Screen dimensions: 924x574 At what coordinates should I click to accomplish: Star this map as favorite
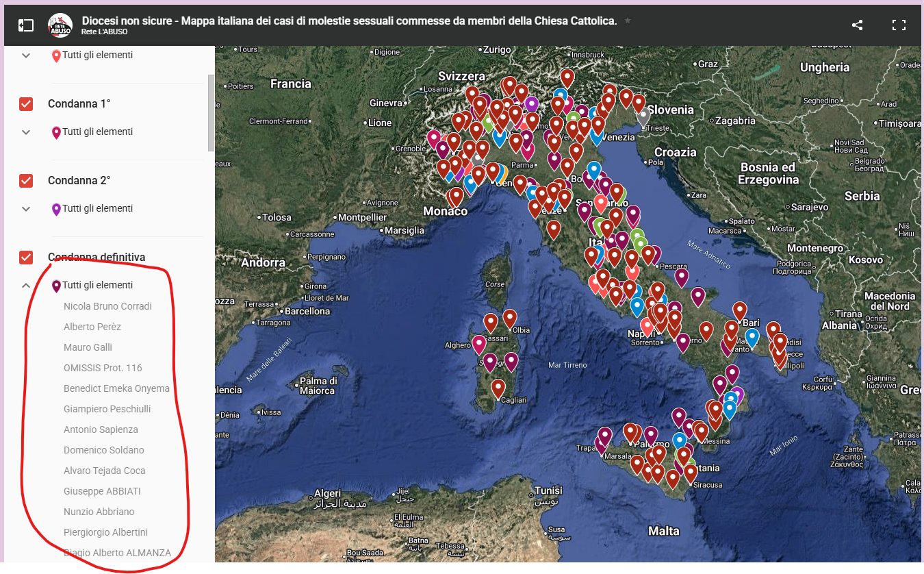pyautogui.click(x=628, y=21)
